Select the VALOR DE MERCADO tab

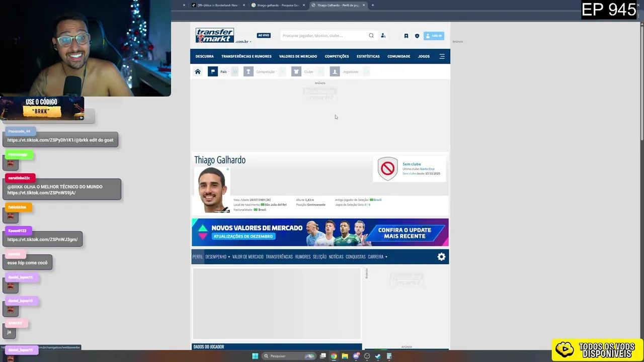click(x=248, y=257)
